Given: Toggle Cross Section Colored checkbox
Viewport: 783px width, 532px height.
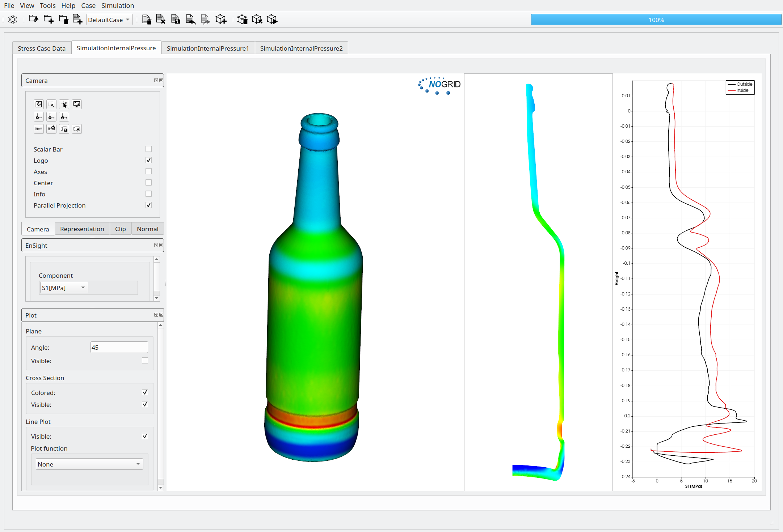Looking at the screenshot, I should (x=145, y=392).
